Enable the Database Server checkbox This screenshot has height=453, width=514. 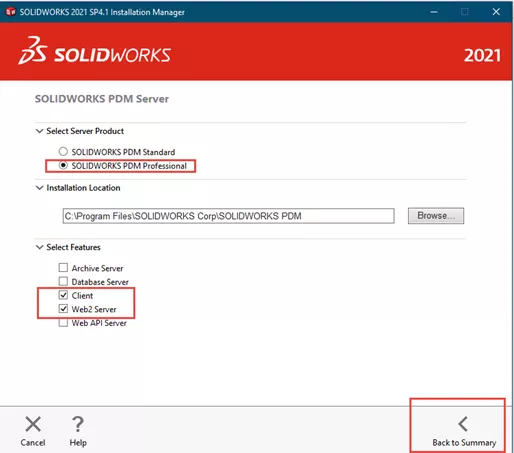tap(63, 281)
